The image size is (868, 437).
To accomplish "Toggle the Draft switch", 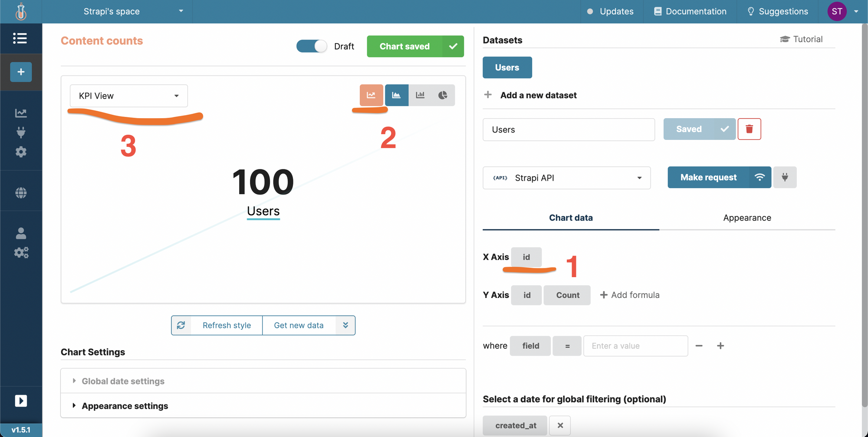I will click(311, 46).
